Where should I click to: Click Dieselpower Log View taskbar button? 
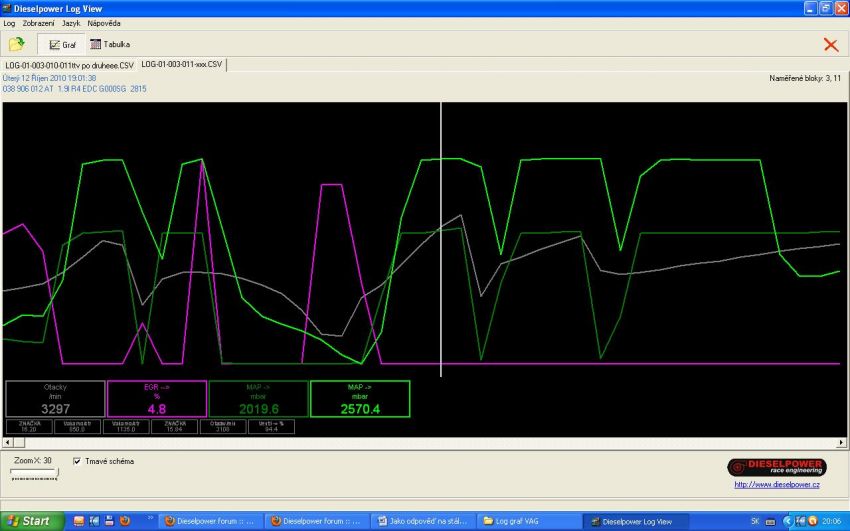[x=635, y=521]
